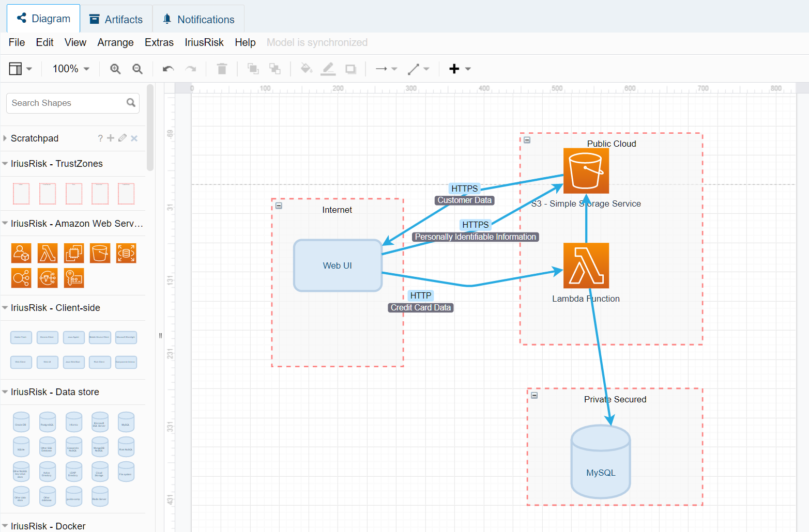Open the IriusRisk menu
The height and width of the screenshot is (532, 809).
(x=204, y=42)
